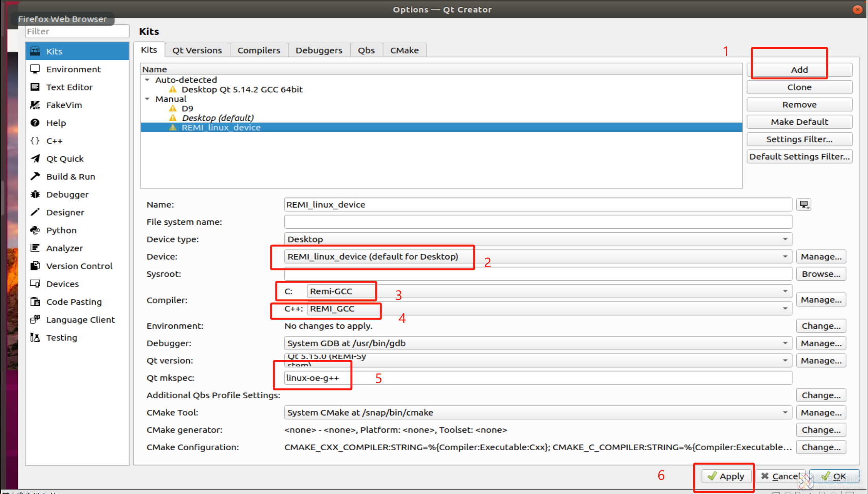Click Browse... for Sysroot
The width and height of the screenshot is (868, 494).
(821, 274)
